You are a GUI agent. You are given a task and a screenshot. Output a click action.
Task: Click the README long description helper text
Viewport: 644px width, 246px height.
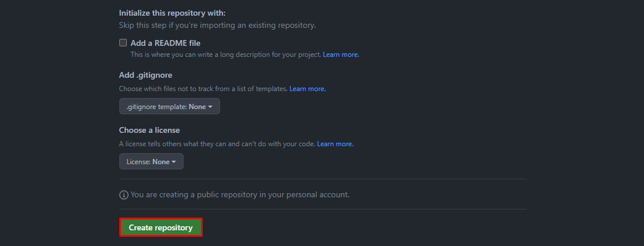click(226, 55)
